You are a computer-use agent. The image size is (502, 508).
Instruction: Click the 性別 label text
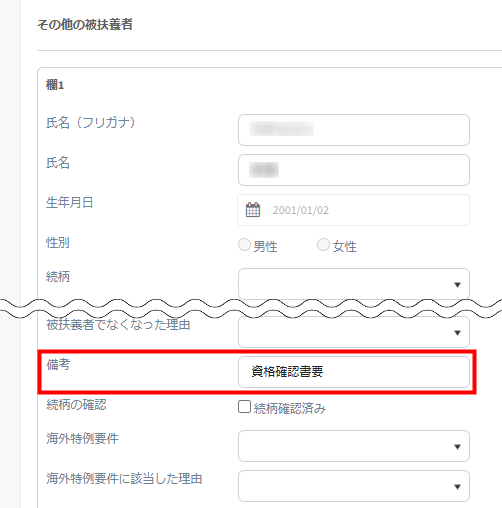[58, 242]
